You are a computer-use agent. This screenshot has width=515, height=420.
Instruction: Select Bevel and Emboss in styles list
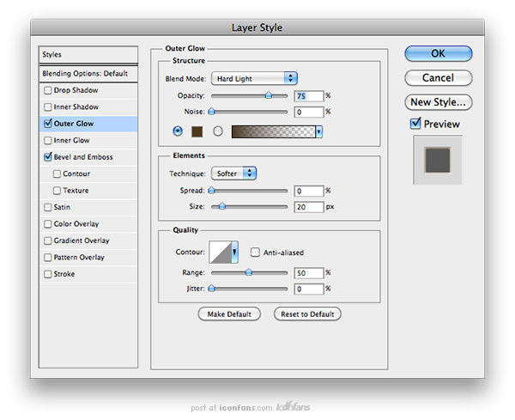pos(83,157)
